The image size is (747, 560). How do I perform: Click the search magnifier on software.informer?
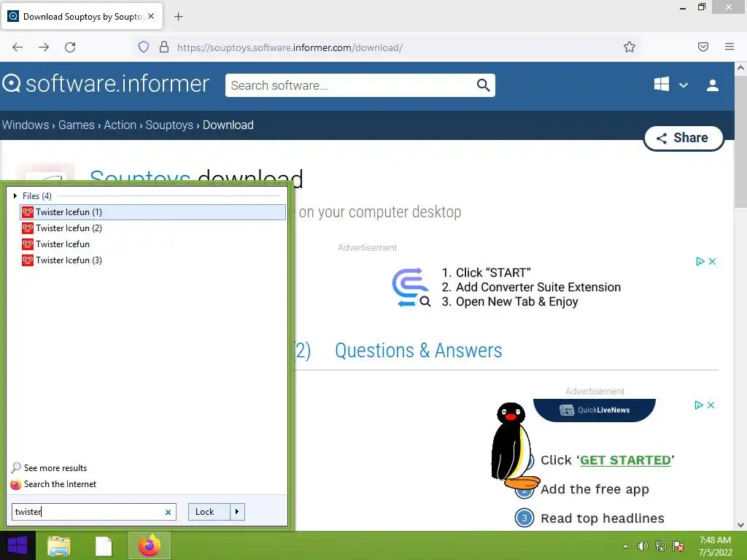[483, 85]
